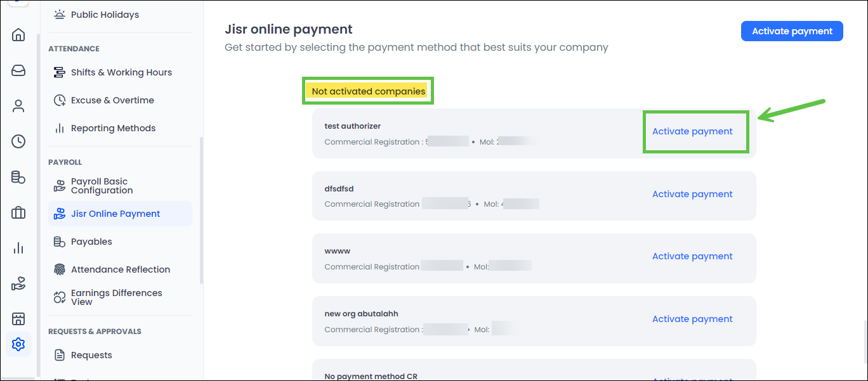Open the briefcase icon in rail
Viewport: 868px width, 381px height.
tap(18, 213)
